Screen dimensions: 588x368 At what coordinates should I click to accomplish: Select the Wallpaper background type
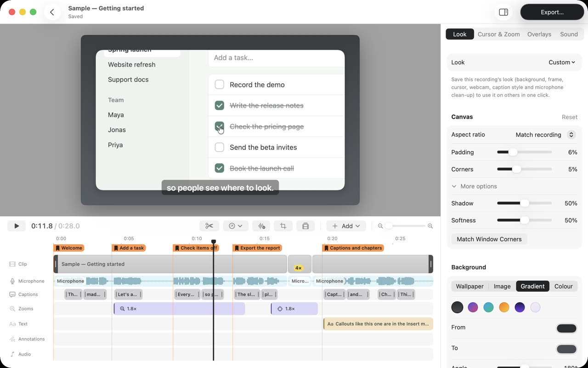(469, 286)
